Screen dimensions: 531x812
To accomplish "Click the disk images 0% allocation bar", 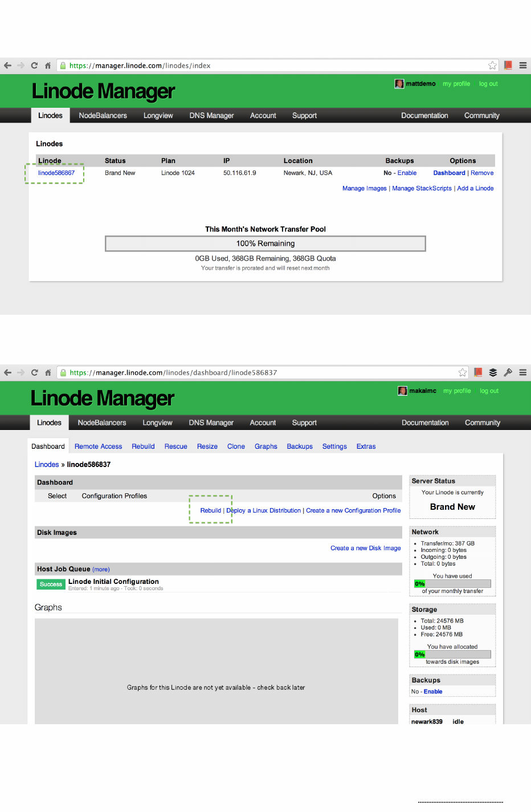I will click(x=452, y=655).
